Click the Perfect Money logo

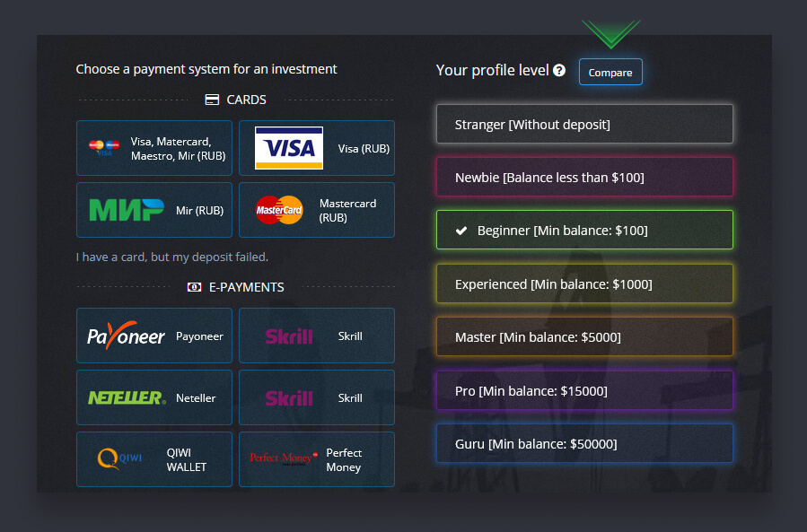(x=283, y=459)
